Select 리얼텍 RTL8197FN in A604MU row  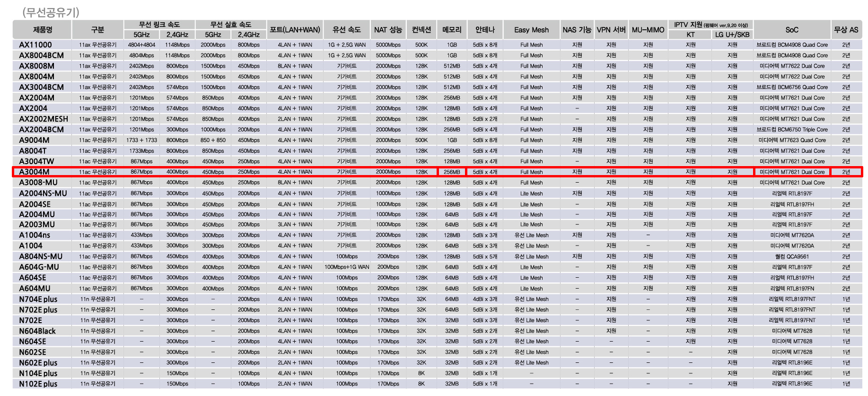point(792,288)
